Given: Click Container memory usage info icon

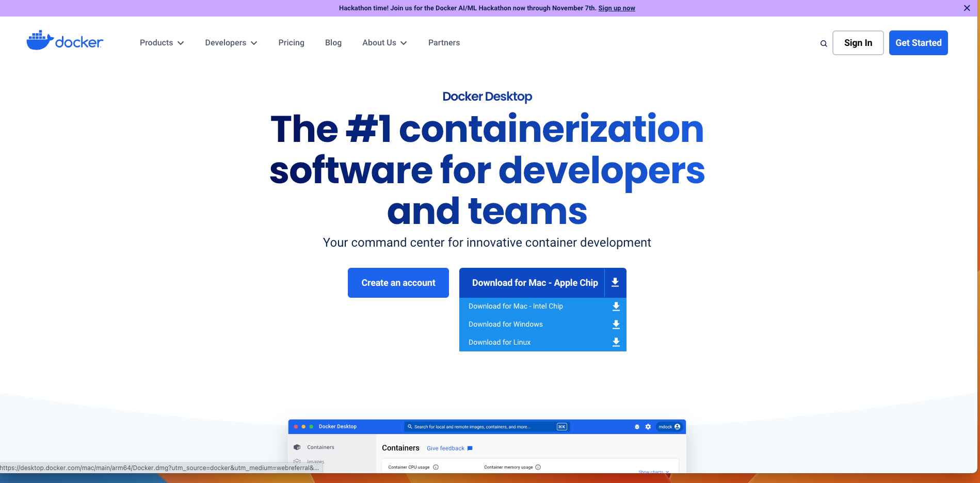Looking at the screenshot, I should (538, 467).
